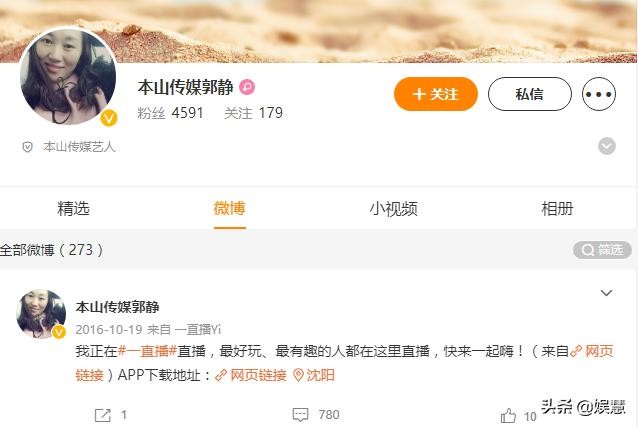
Task: Like the post with the thumbs-up icon
Action: [x=508, y=416]
